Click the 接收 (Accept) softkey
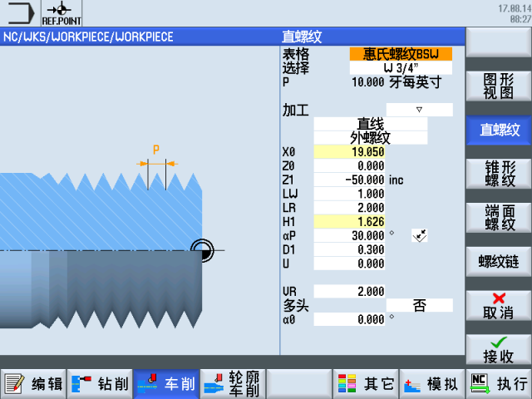532x399 pixels. (499, 349)
